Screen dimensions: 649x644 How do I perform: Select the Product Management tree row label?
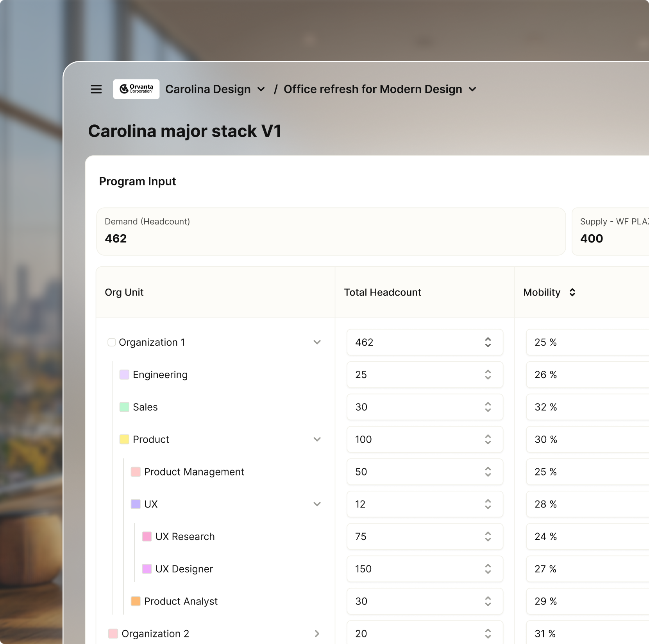tap(194, 472)
